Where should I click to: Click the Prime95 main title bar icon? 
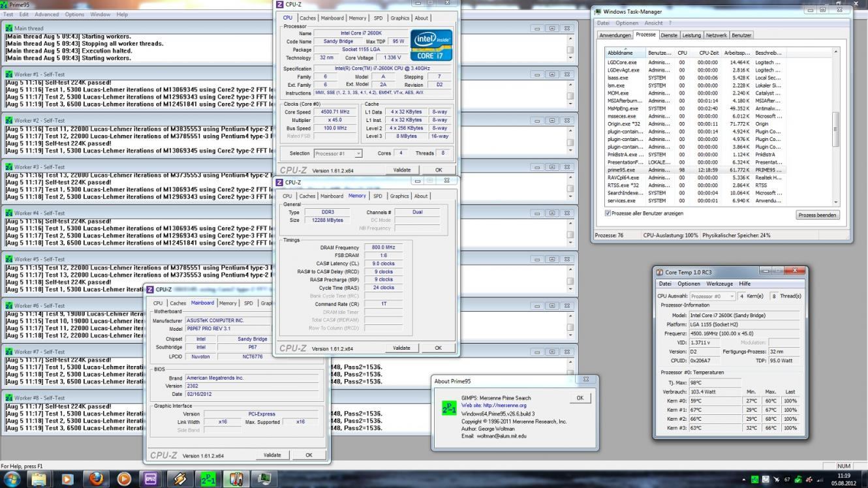5,5
